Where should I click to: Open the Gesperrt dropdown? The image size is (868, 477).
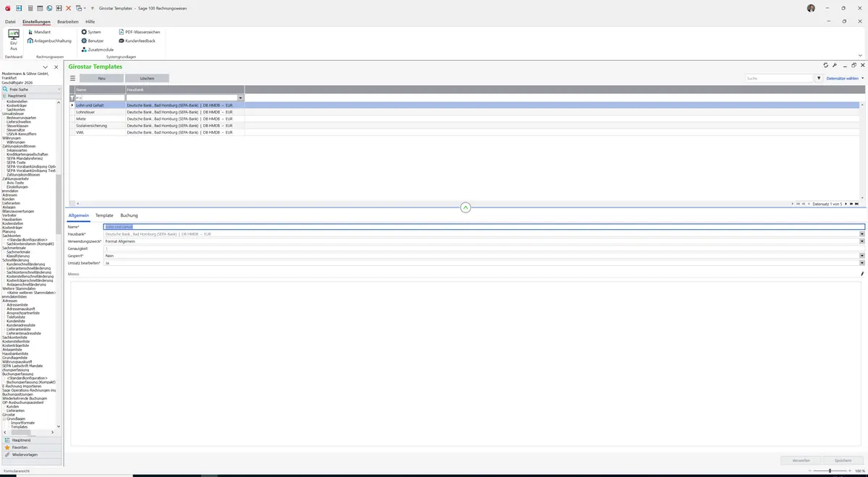862,255
